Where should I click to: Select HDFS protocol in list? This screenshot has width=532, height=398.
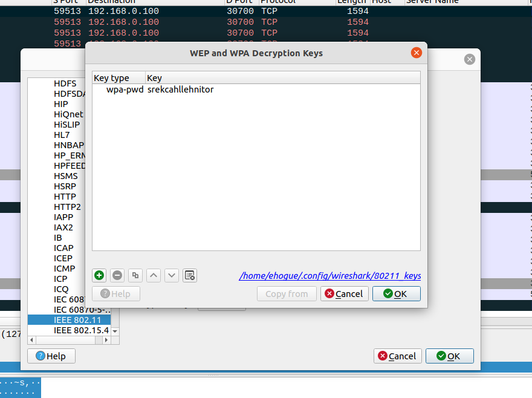click(x=65, y=83)
